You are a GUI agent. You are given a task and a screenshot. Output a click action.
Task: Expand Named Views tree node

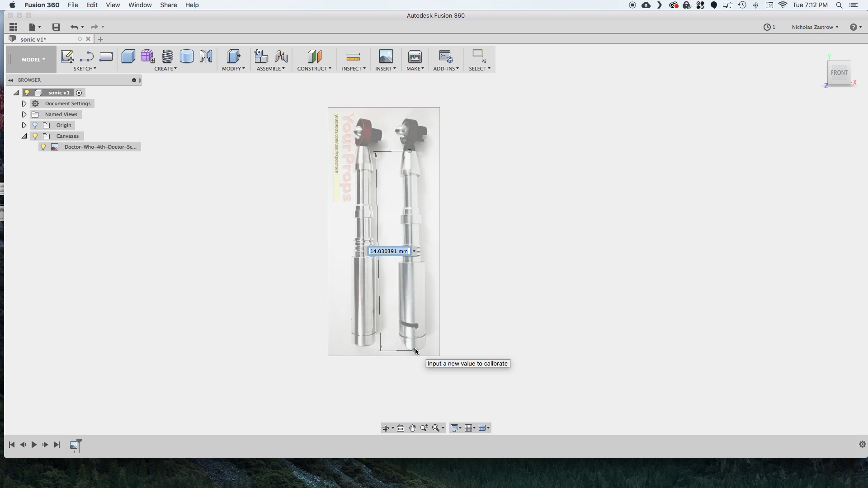pos(24,114)
